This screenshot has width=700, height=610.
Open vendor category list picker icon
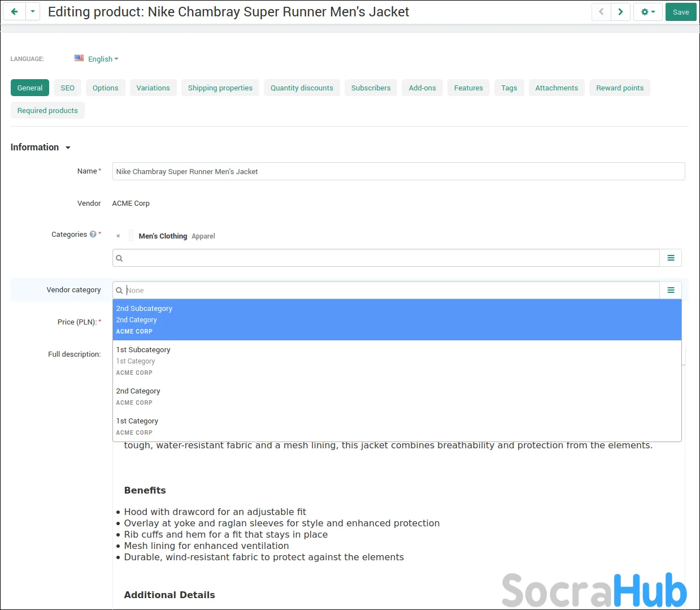[671, 290]
